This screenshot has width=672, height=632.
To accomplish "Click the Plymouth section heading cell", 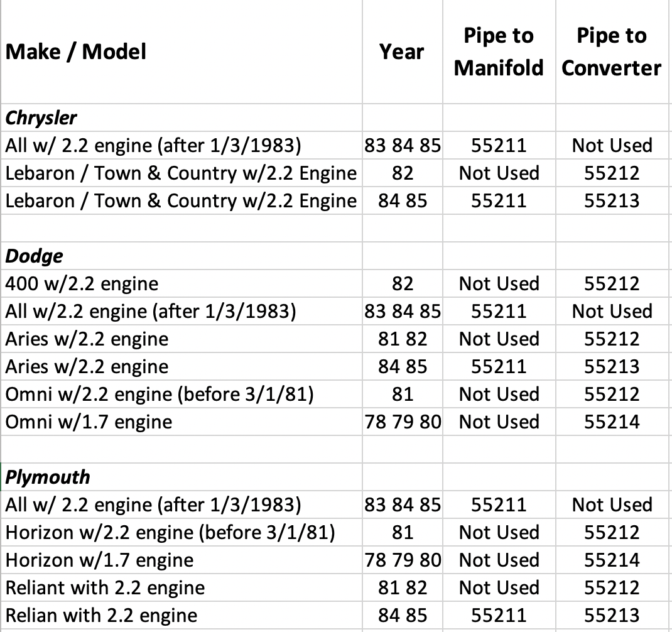I will point(48,477).
